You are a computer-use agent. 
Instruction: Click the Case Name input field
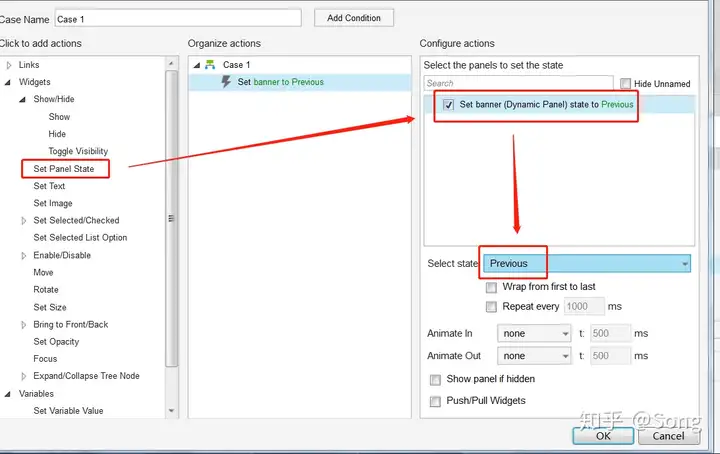coord(178,19)
